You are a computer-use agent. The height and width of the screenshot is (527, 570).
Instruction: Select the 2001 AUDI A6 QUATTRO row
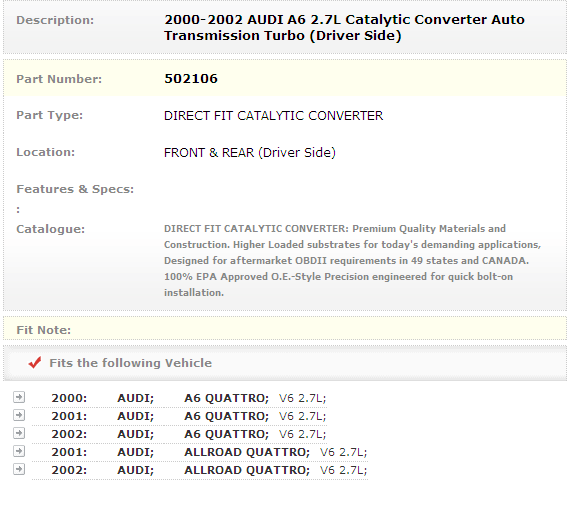tap(179, 416)
